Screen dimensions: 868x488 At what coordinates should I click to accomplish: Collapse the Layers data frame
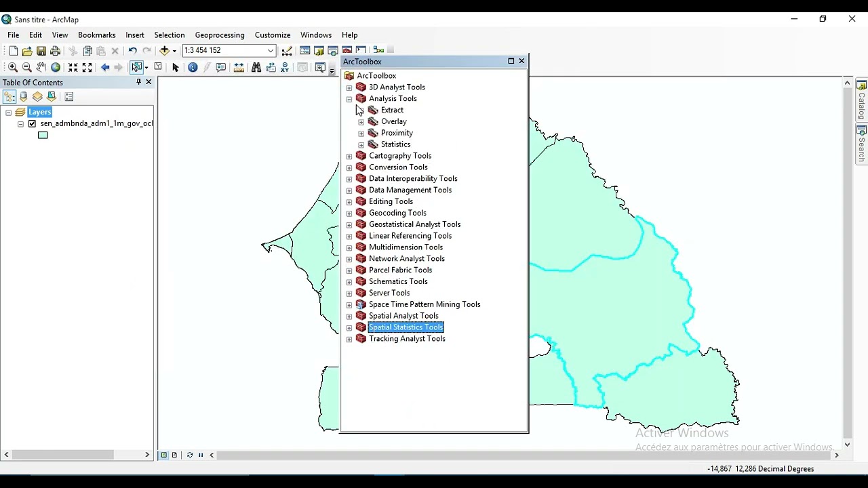(9, 113)
